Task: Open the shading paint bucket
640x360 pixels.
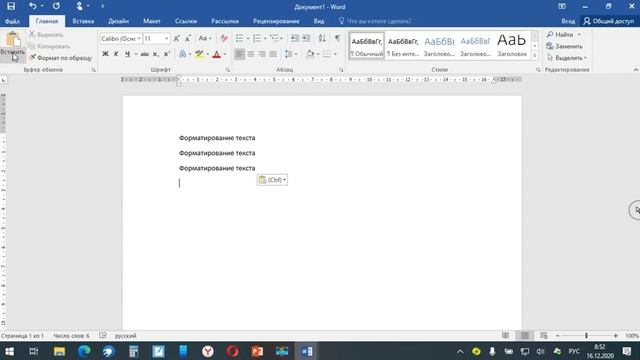Action: coord(310,54)
